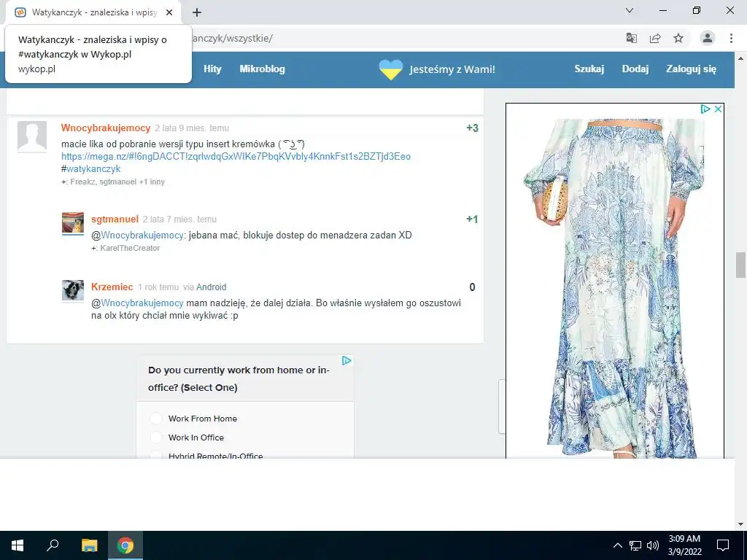The image size is (747, 560).
Task: Open the #watykanczyk tag
Action: tap(93, 169)
